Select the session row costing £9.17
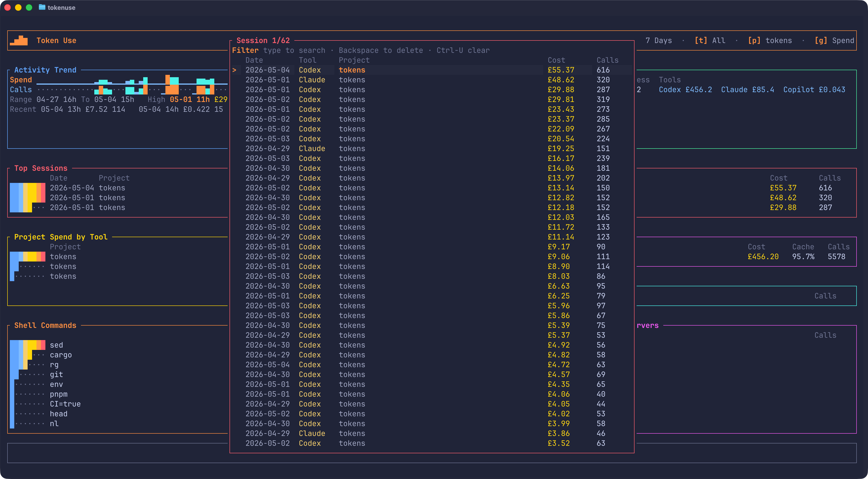This screenshot has height=479, width=868. click(x=432, y=247)
